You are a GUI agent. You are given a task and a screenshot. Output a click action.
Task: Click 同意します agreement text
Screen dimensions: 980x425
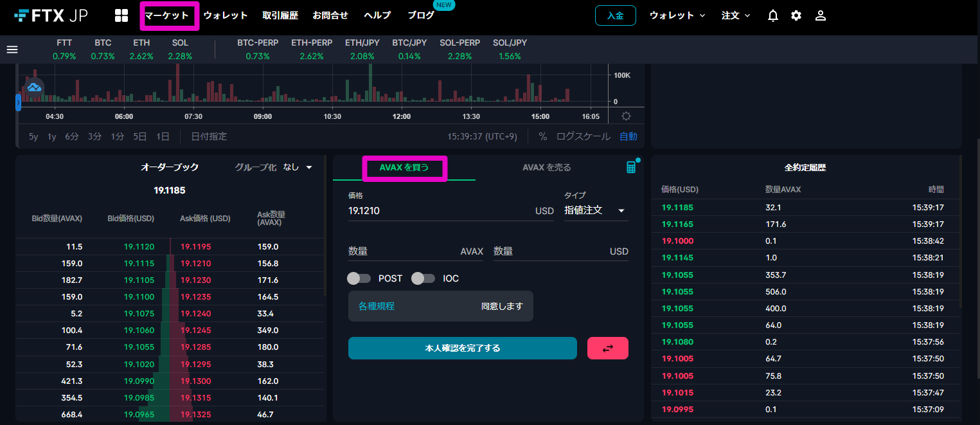pos(502,306)
